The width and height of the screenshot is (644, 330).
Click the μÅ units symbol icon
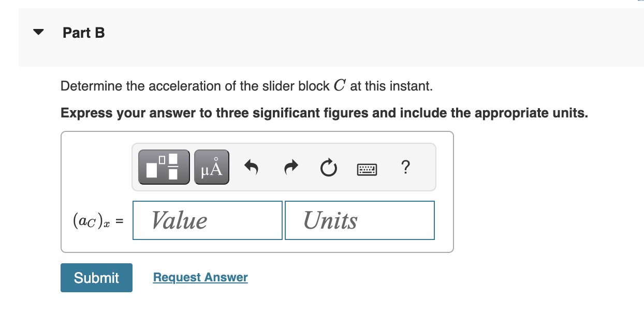[211, 167]
